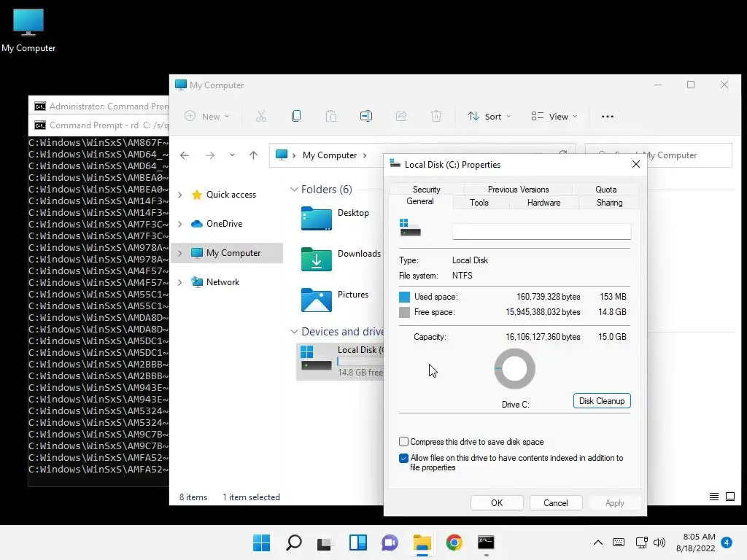Expand Network in navigation pane
The height and width of the screenshot is (560, 747).
pyautogui.click(x=180, y=282)
